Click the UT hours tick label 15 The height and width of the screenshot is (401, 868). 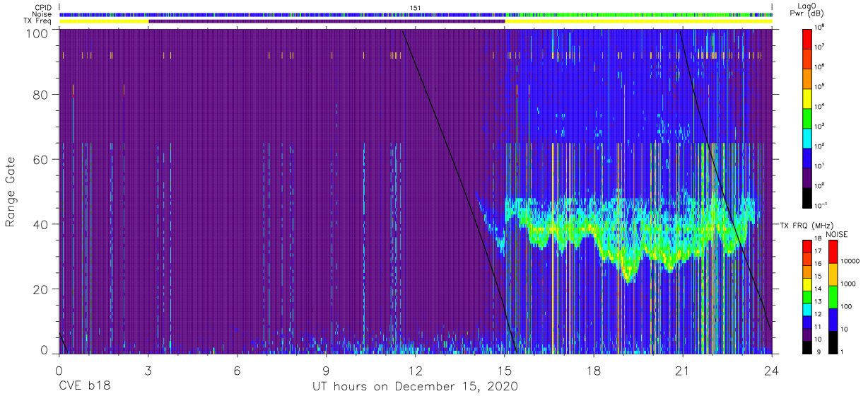[x=505, y=370]
